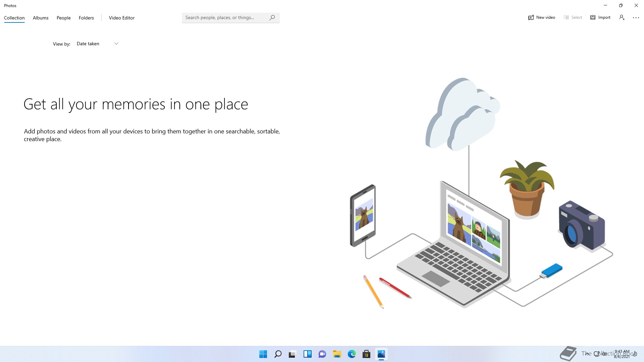The width and height of the screenshot is (644, 362).
Task: Switch to the Albums tab
Action: coord(41,18)
